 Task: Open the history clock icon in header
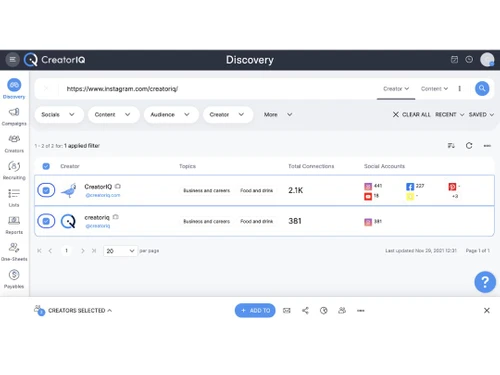point(469,60)
